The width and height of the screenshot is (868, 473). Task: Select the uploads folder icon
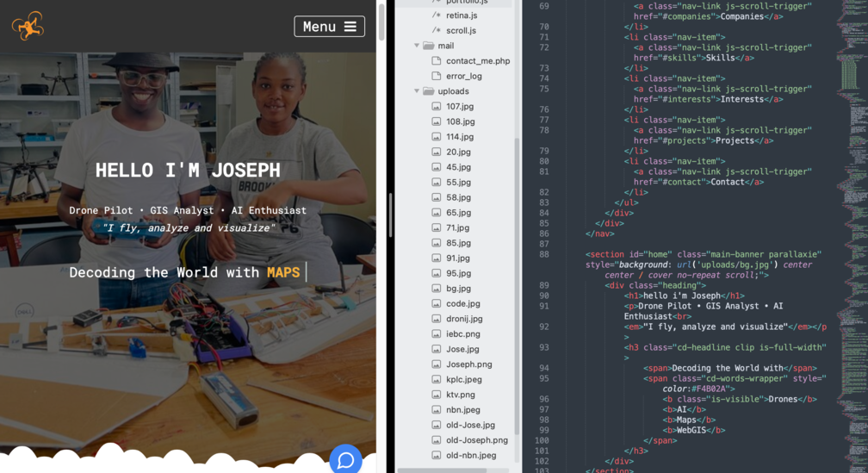[429, 91]
